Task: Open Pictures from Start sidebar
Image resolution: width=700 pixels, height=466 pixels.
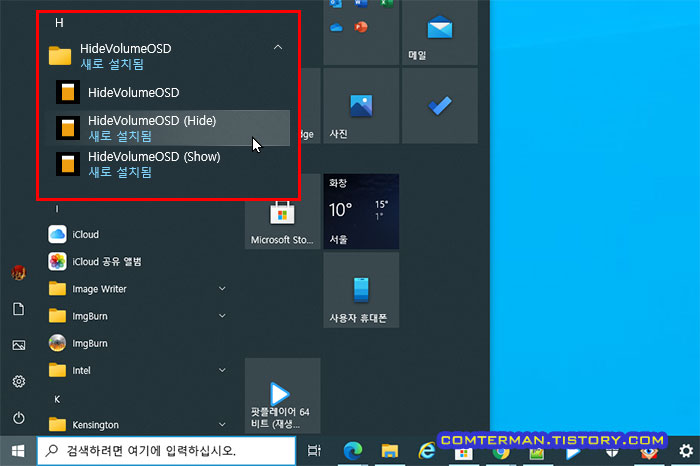Action: point(18,345)
